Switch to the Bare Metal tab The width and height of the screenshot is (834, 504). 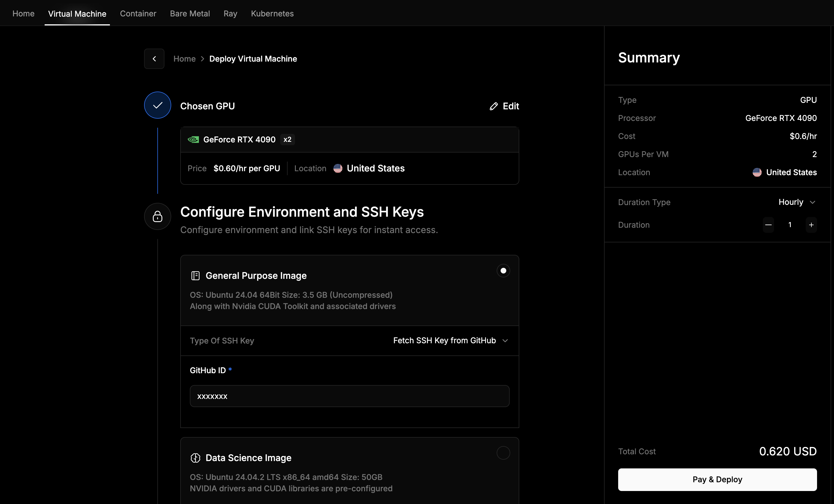pos(190,14)
